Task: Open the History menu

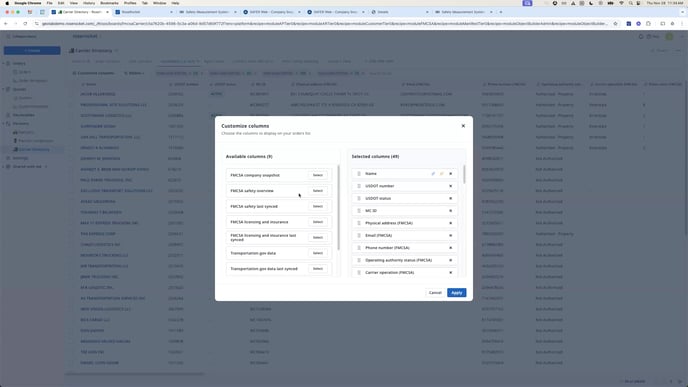Action: coord(89,3)
